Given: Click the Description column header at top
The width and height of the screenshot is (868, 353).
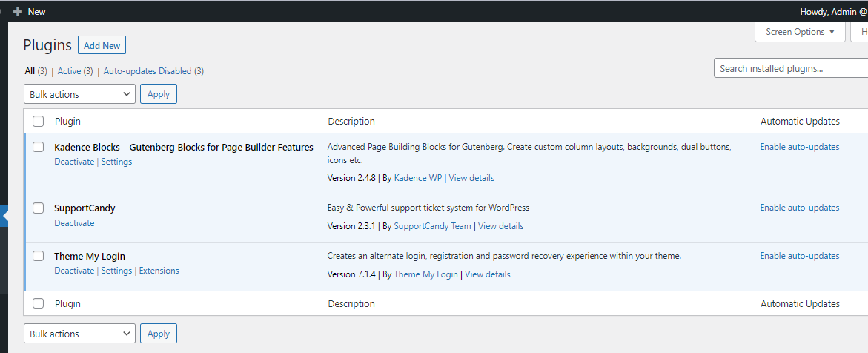Looking at the screenshot, I should point(351,121).
